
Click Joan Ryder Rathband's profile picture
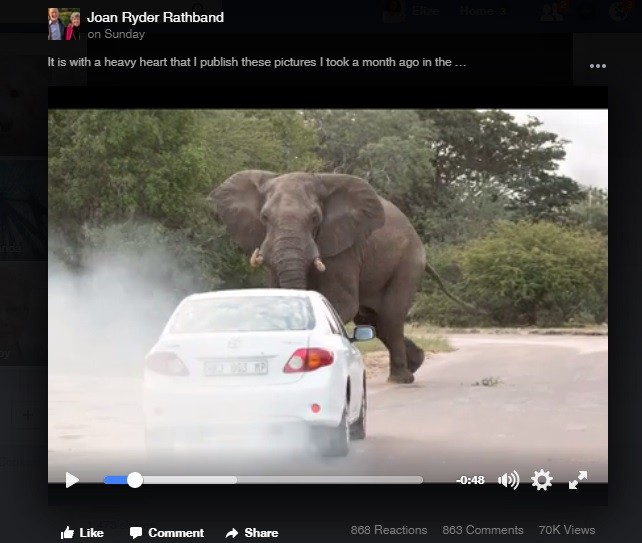coord(63,24)
